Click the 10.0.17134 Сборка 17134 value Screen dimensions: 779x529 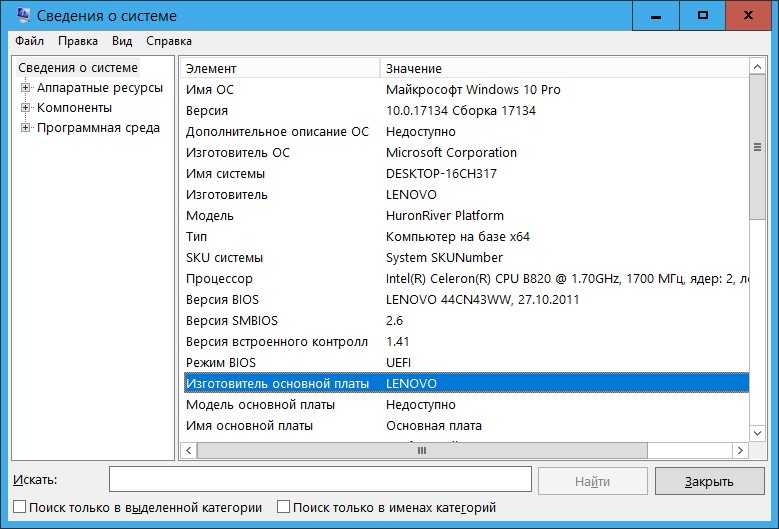(461, 111)
